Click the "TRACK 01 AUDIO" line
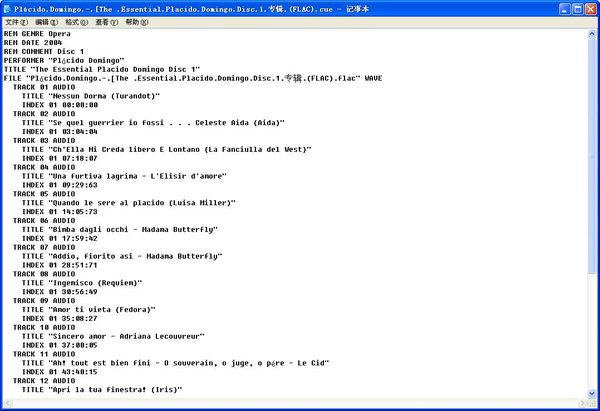Image resolution: width=600 pixels, height=411 pixels. (44, 87)
